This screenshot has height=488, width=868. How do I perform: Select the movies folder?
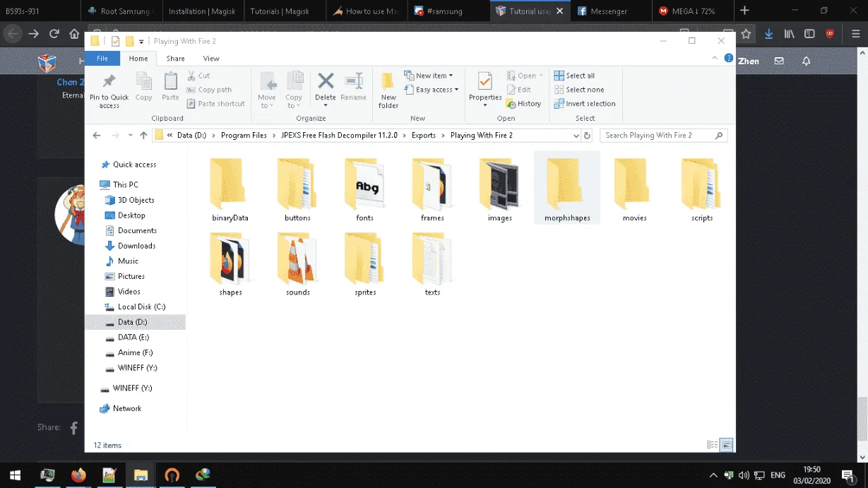(634, 190)
